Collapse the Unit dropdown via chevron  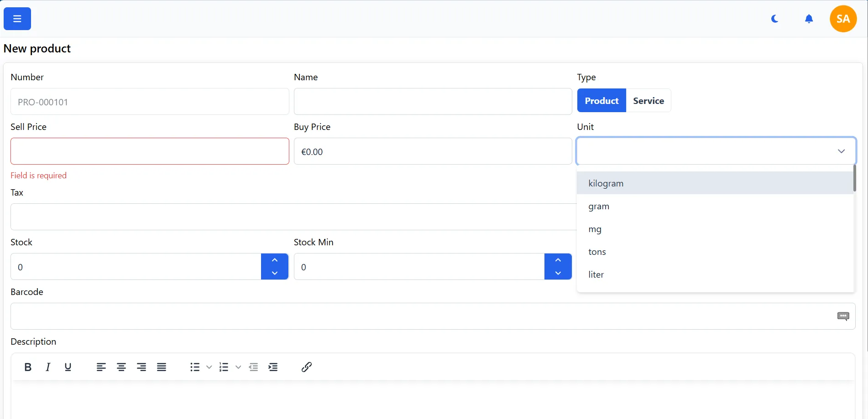pyautogui.click(x=841, y=151)
